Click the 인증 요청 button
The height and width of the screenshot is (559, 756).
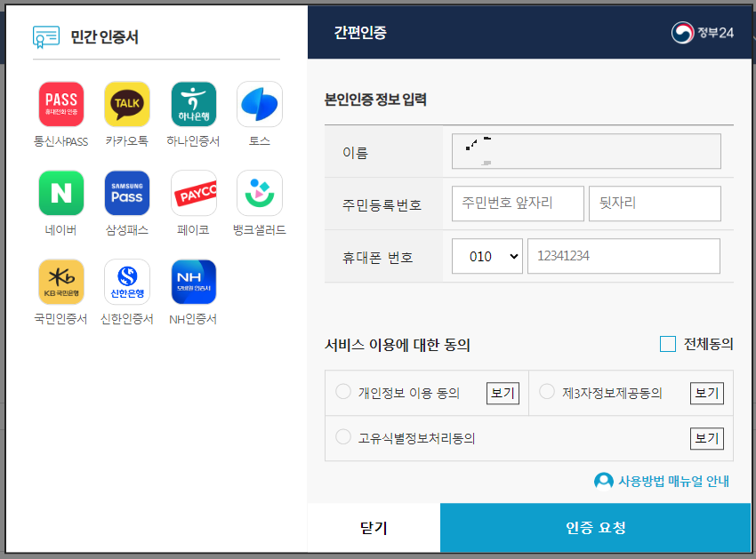point(595,528)
